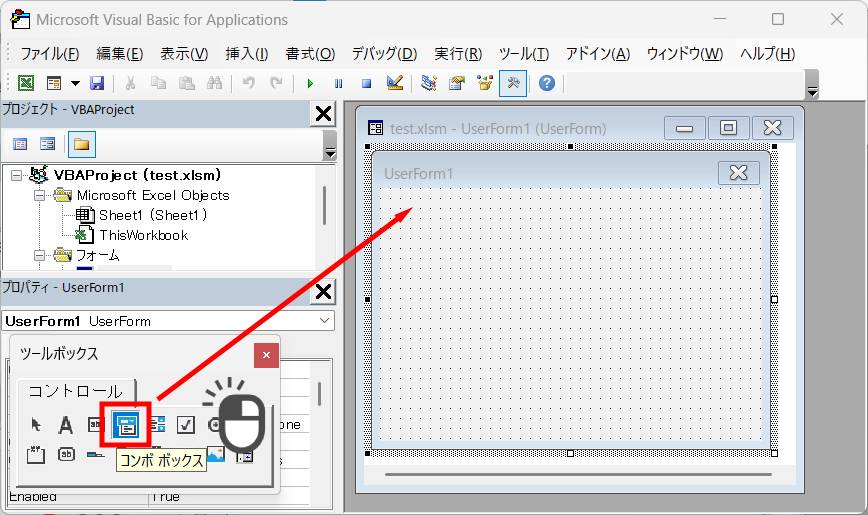
Task: Open the 挿入(I) menu
Action: (x=247, y=54)
